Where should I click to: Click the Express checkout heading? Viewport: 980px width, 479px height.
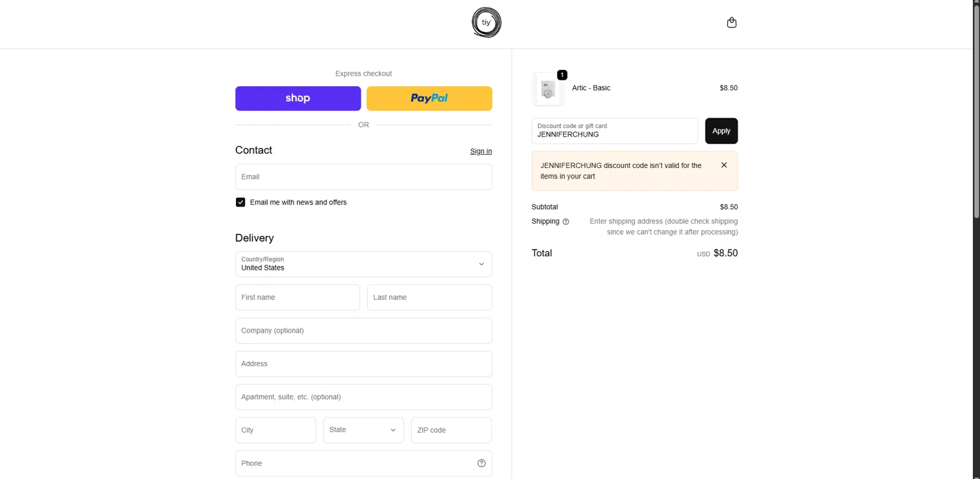(x=363, y=74)
